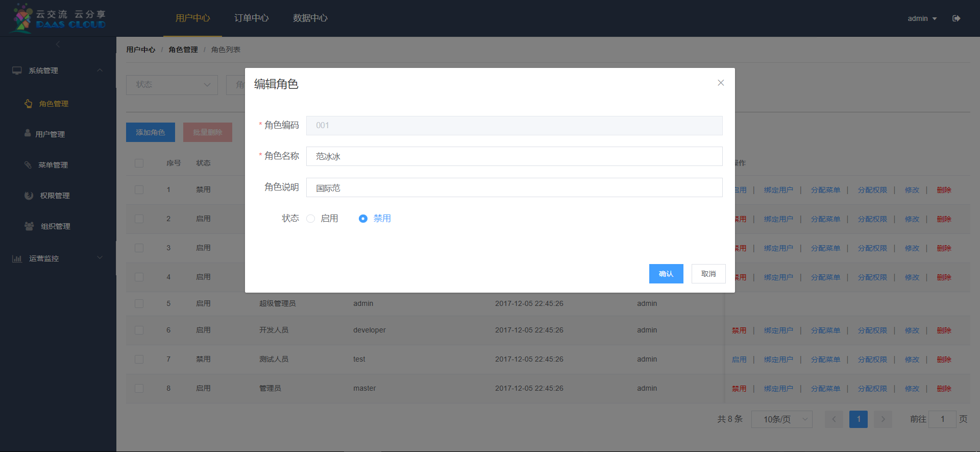Click 绑定用户 link for 管理员 row
Image resolution: width=980 pixels, height=452 pixels.
click(778, 389)
